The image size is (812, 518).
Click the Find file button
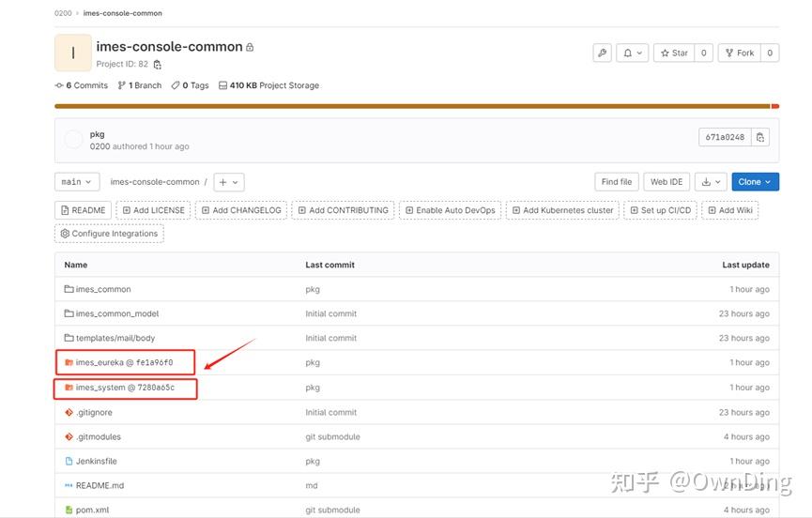pyautogui.click(x=616, y=182)
